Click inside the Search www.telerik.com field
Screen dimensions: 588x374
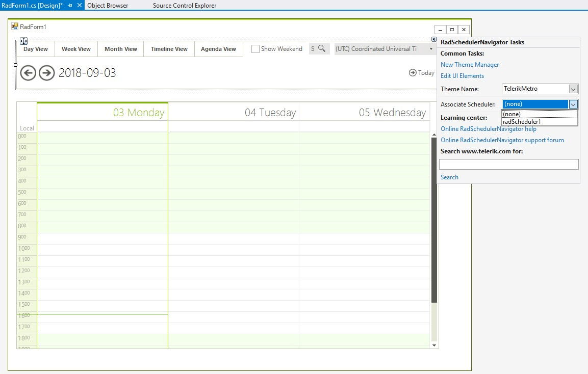(508, 164)
